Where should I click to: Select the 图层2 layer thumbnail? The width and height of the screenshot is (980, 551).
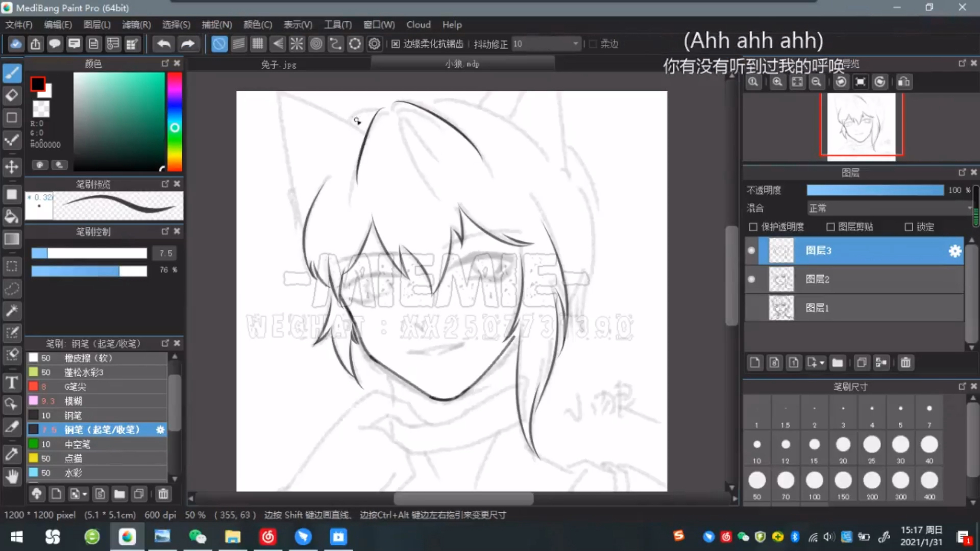click(x=781, y=279)
